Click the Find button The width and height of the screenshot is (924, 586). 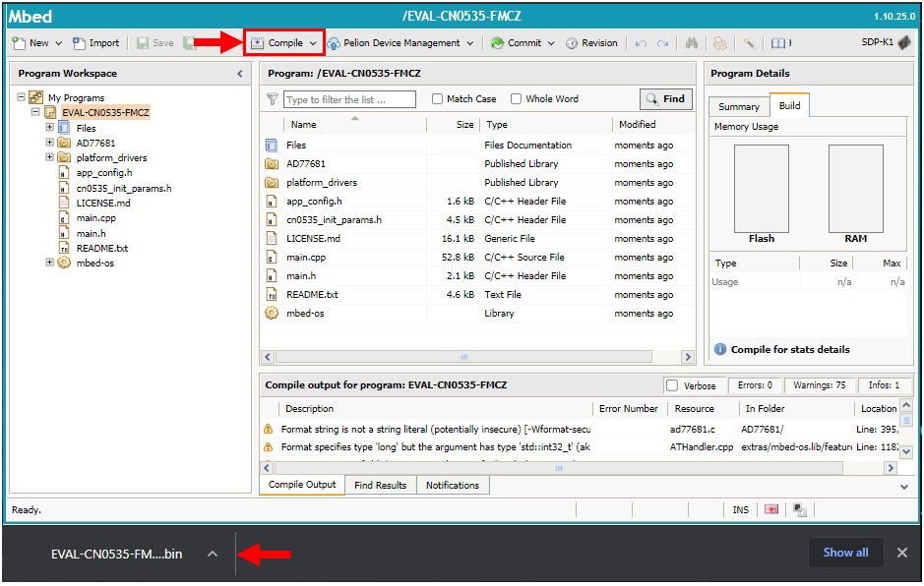point(665,99)
